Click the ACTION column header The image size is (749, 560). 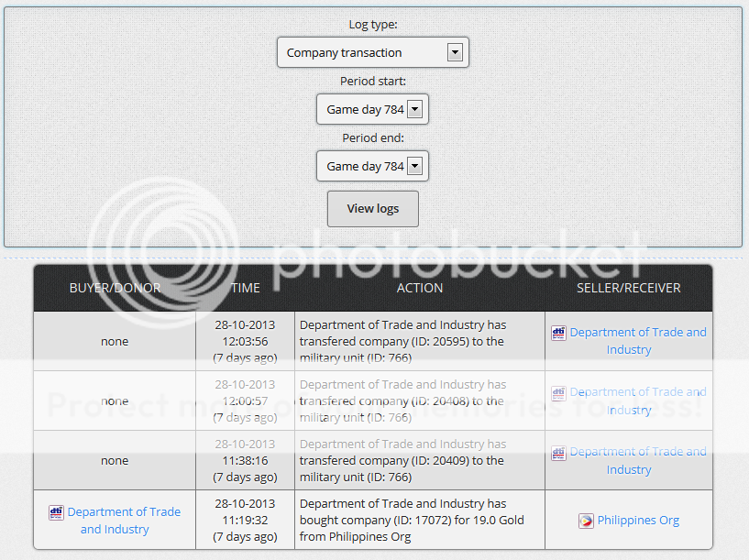point(420,288)
